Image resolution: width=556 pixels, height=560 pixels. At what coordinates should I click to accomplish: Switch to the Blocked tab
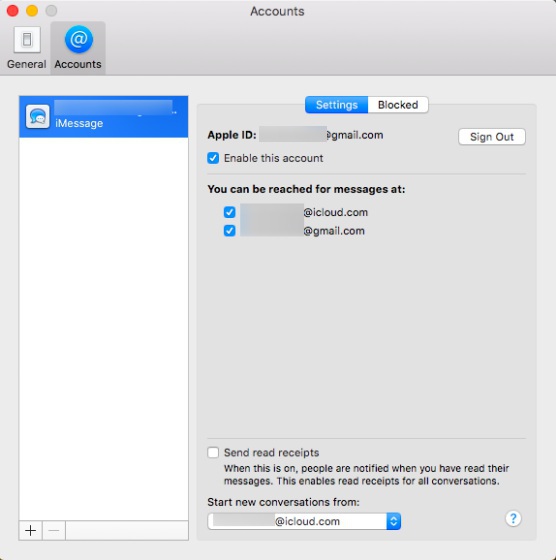tap(398, 105)
